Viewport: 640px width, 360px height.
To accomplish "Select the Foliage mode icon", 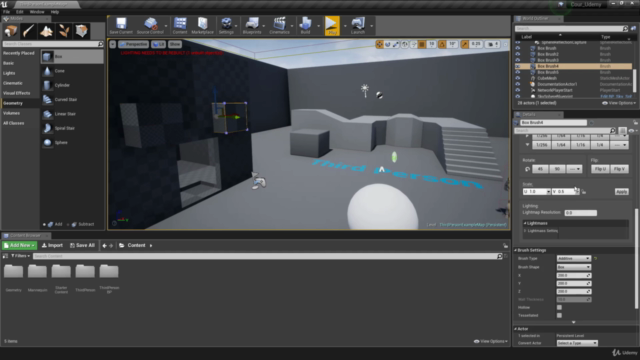I will click(64, 31).
